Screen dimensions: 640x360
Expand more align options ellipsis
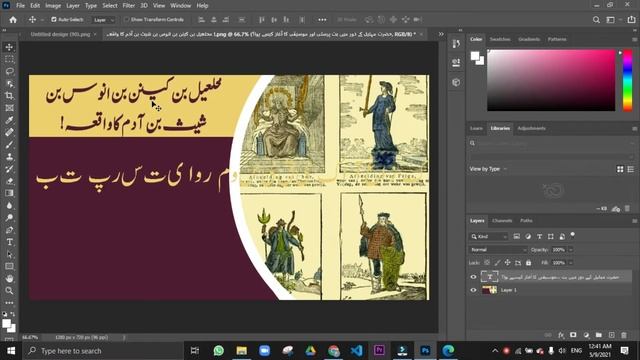[x=322, y=20]
